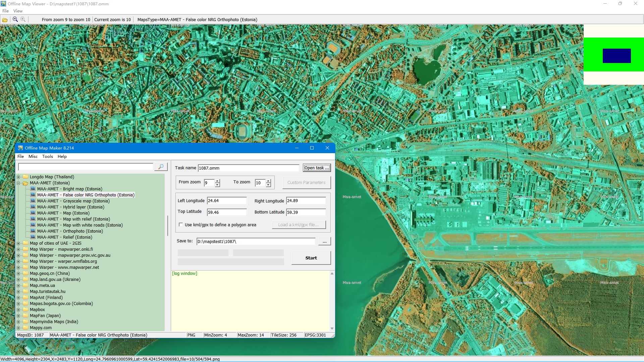Click the map icon beside Hybrid layer (Estonia)

click(33, 207)
